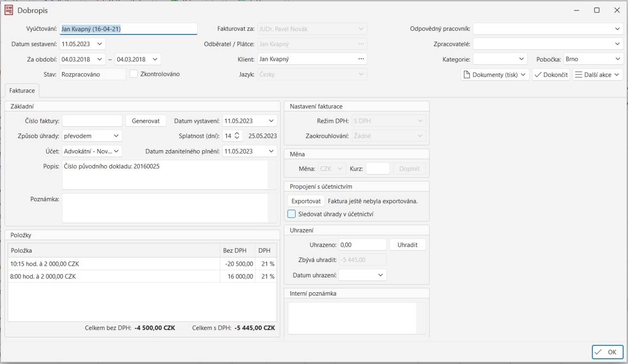The image size is (628, 364).
Task: Enable the Zkontrolováno checkbox
Action: pyautogui.click(x=134, y=73)
